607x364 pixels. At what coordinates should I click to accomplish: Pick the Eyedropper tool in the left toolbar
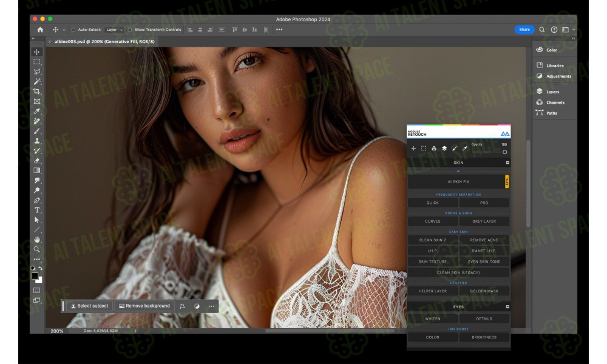pos(37,112)
